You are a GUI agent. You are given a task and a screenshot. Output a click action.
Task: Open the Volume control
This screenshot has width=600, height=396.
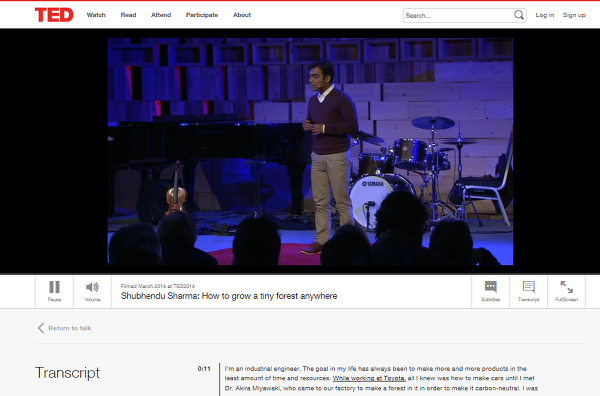coord(92,292)
